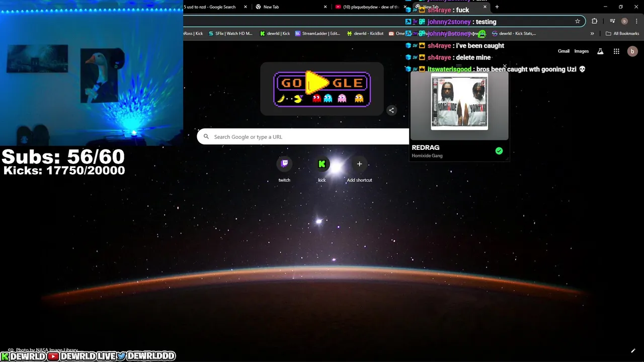Open the 'Photo by NASA Image Library' credit
The height and width of the screenshot is (362, 644).
click(x=47, y=350)
